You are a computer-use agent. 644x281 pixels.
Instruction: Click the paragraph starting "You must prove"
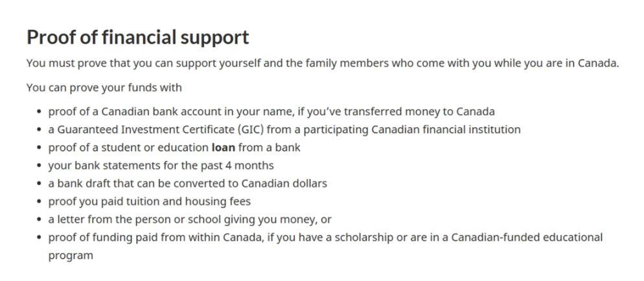pos(322,64)
